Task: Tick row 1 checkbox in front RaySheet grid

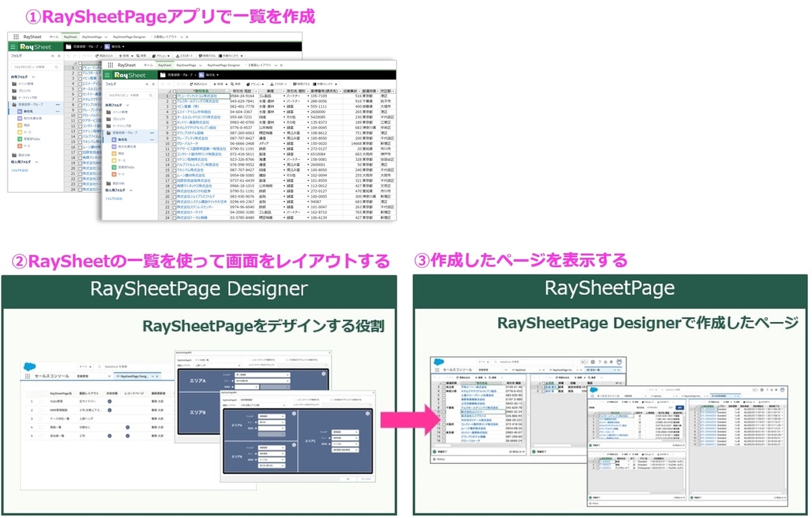Action: tap(174, 96)
